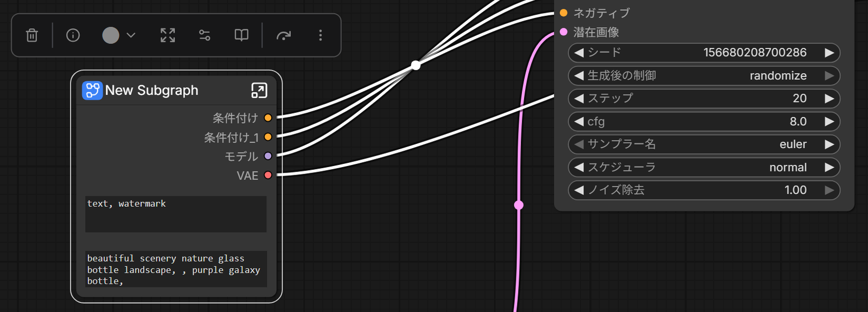The height and width of the screenshot is (312, 868).
Task: Select previous スケジューラ option
Action: (x=579, y=167)
